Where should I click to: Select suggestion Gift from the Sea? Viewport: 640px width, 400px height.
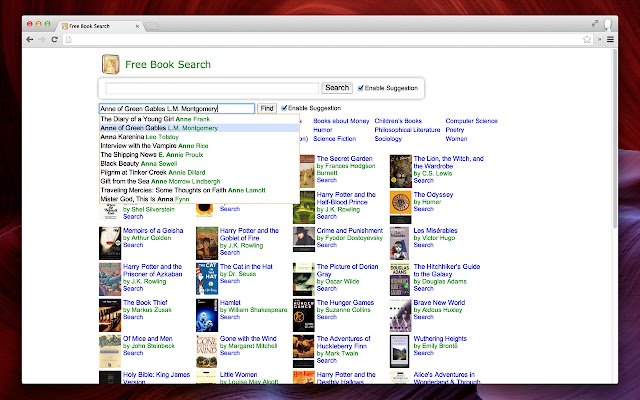click(200, 181)
